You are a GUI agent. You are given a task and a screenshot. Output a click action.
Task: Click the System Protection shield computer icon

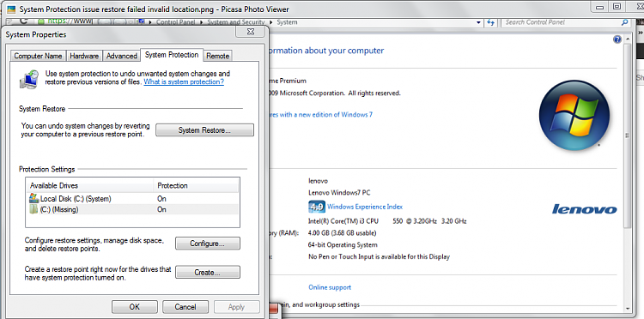(29, 79)
